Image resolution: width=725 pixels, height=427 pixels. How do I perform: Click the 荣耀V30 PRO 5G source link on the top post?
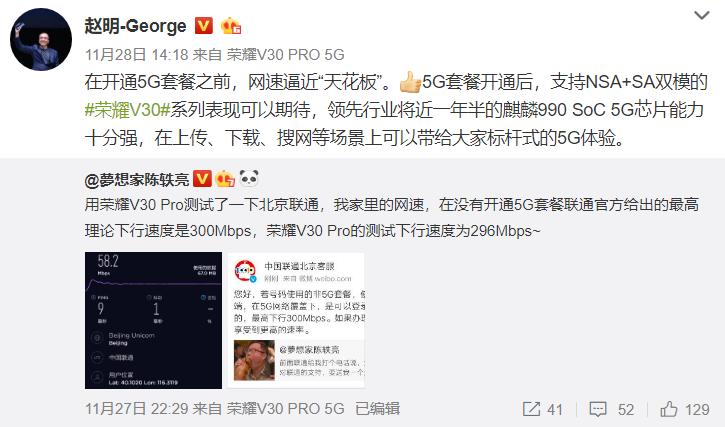[x=286, y=55]
